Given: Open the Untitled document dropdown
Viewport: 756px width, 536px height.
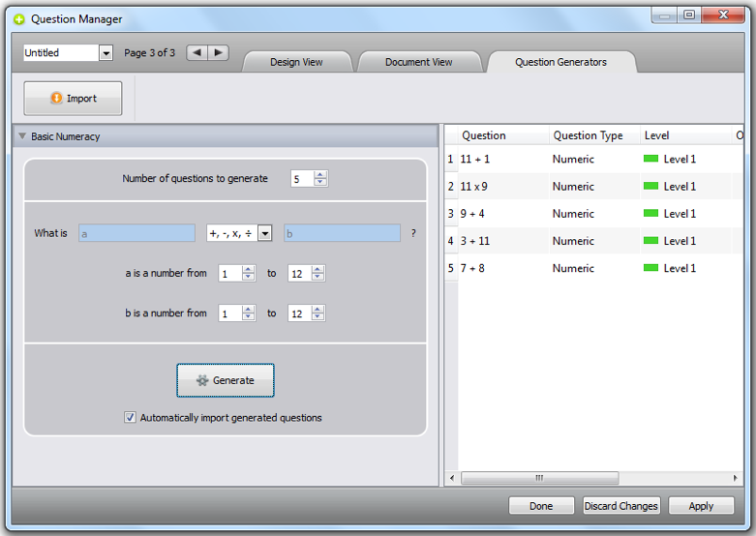Looking at the screenshot, I should [x=106, y=53].
